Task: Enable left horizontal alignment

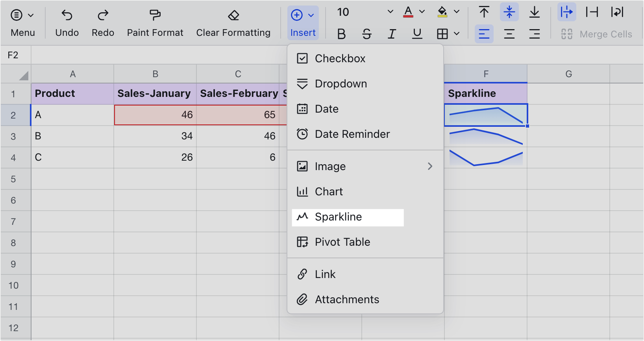Action: point(484,34)
